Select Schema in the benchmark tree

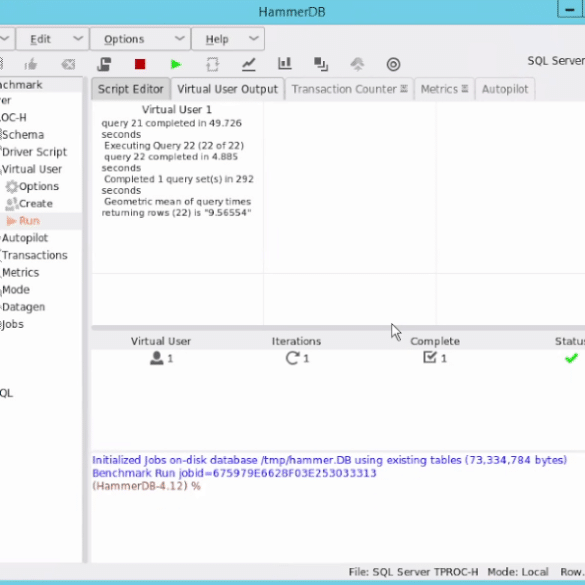coord(22,135)
